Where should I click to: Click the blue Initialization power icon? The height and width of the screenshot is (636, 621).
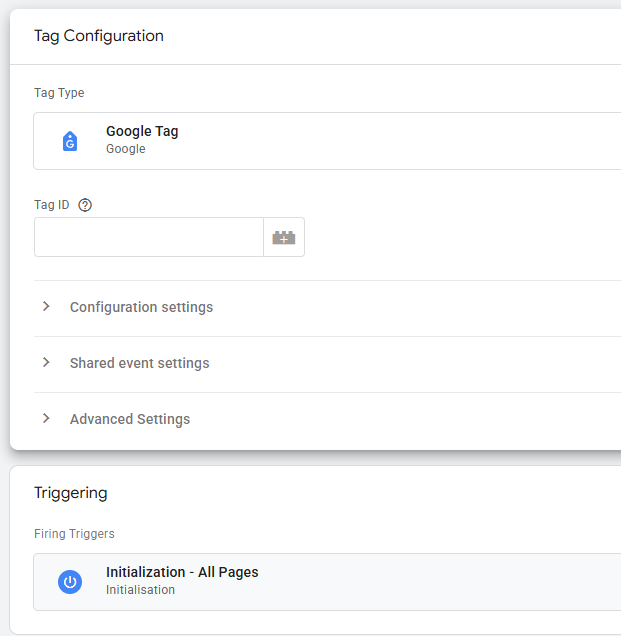pyautogui.click(x=70, y=582)
